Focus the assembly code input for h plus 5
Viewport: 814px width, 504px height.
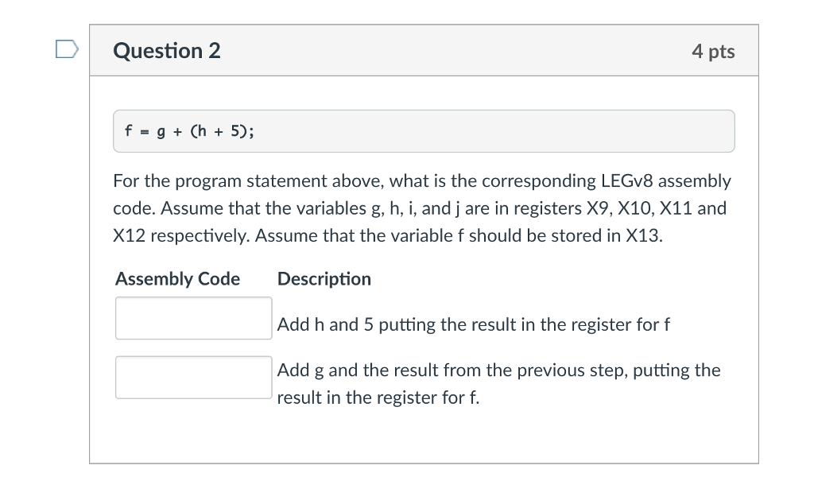(194, 318)
